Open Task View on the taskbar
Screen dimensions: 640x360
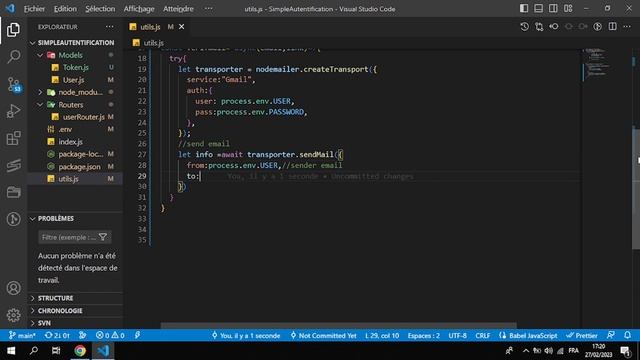coord(56,351)
